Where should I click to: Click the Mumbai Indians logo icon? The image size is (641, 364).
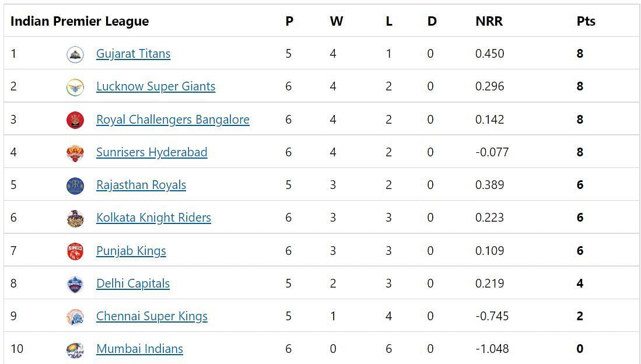pos(75,349)
